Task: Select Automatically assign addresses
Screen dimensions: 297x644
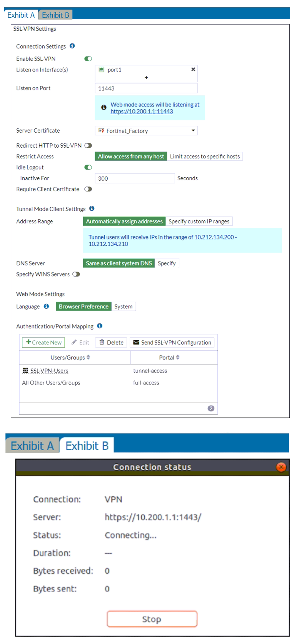Action: pyautogui.click(x=124, y=221)
